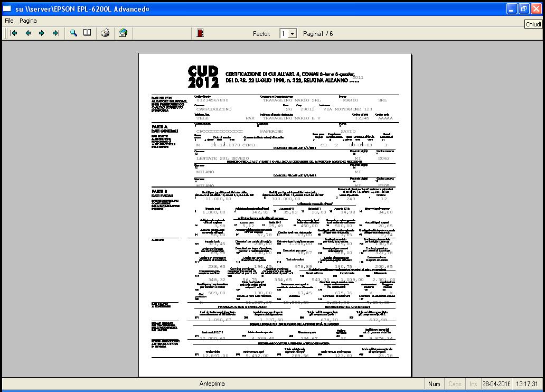Exit preview using the red door icon
Image resolution: width=545 pixels, height=392 pixels.
pyautogui.click(x=200, y=33)
